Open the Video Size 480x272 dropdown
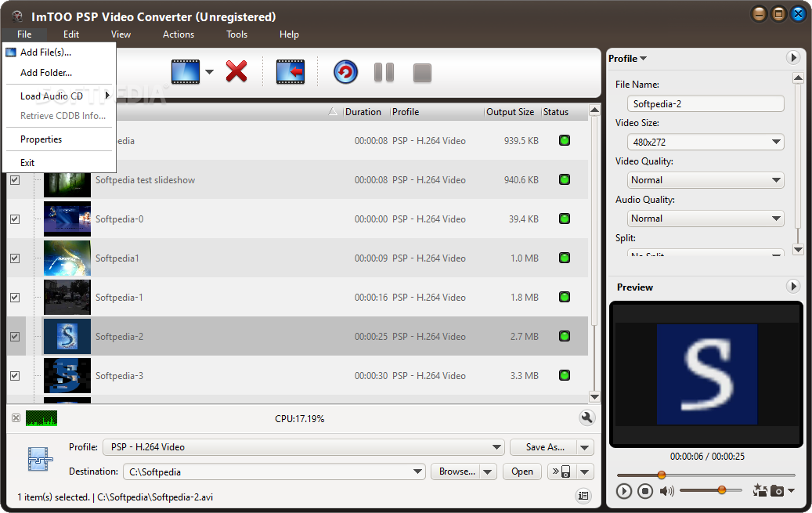 (x=706, y=142)
